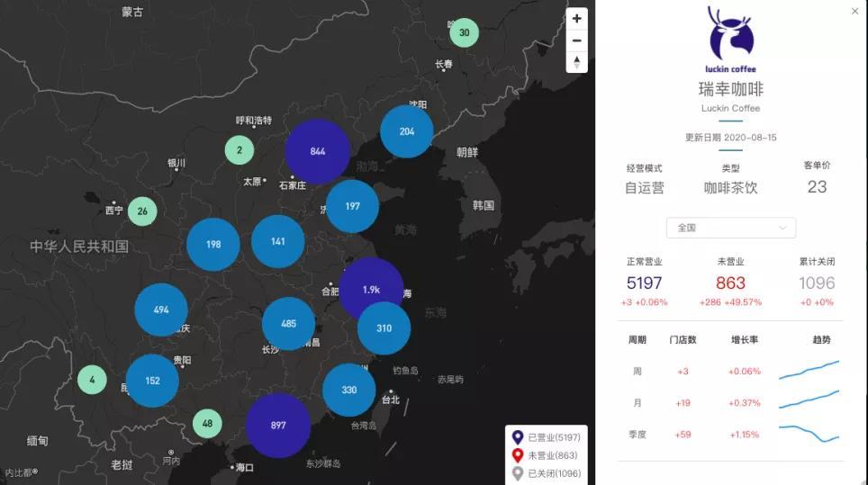The image size is (868, 485).
Task: Click the 增长率 column header
Action: (744, 340)
